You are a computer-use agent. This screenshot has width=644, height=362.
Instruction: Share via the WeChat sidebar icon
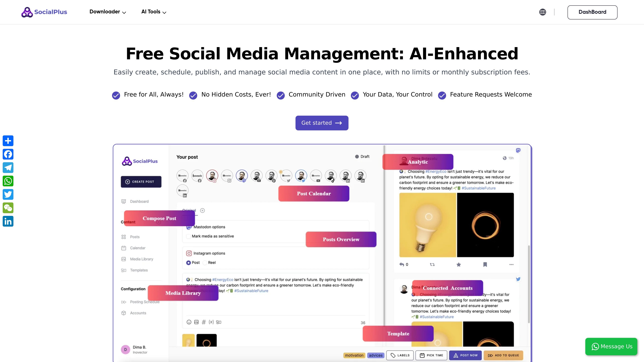click(8, 208)
